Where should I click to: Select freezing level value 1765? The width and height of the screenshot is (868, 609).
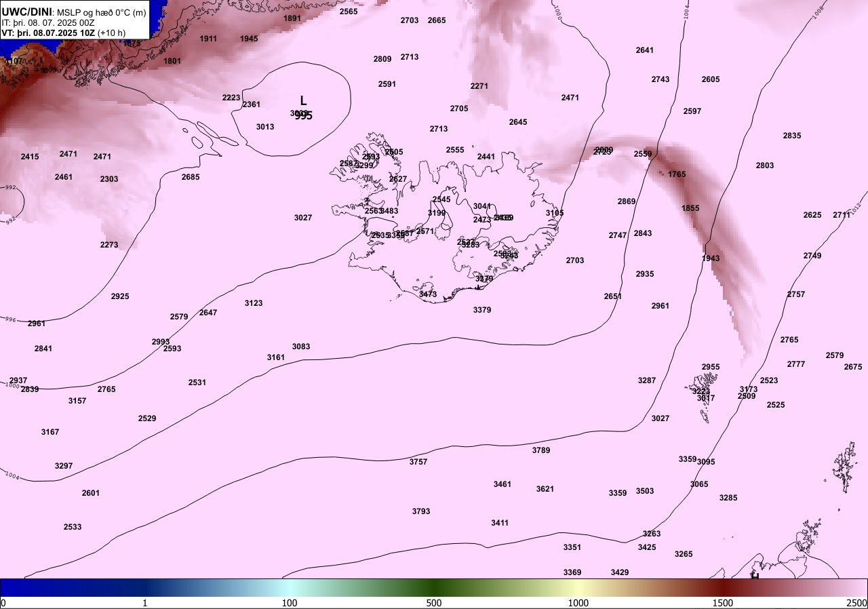coord(677,174)
